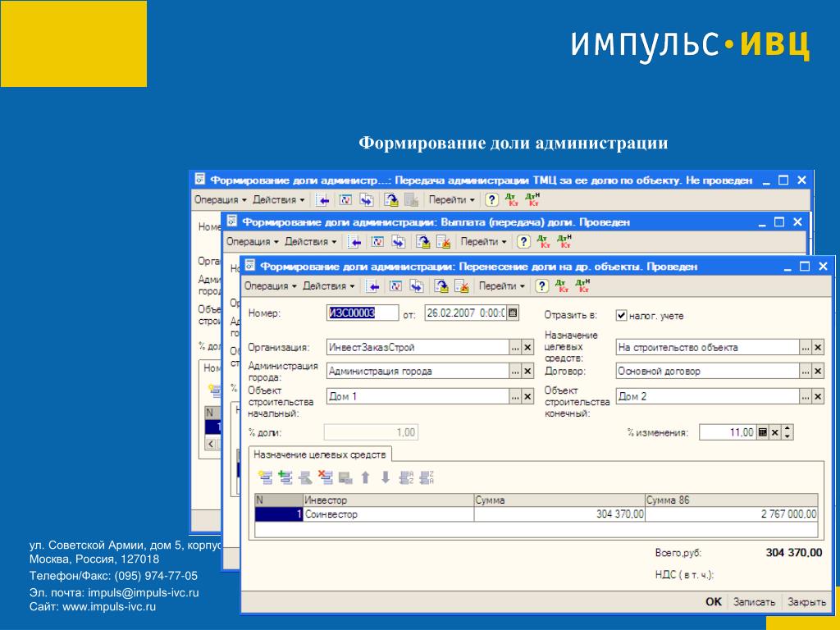The height and width of the screenshot is (630, 840).
Task: Clear the Организация field with its X button
Action: [x=527, y=348]
